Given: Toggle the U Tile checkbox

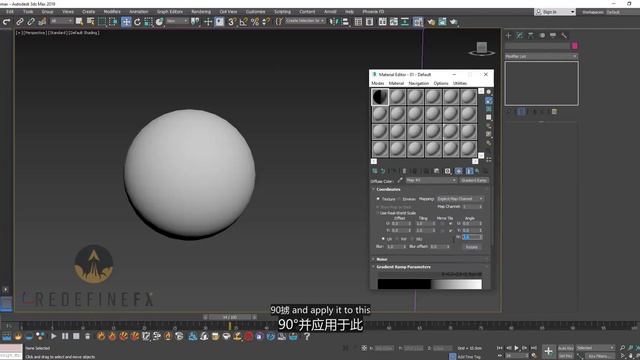Looking at the screenshot, I should point(451,224).
